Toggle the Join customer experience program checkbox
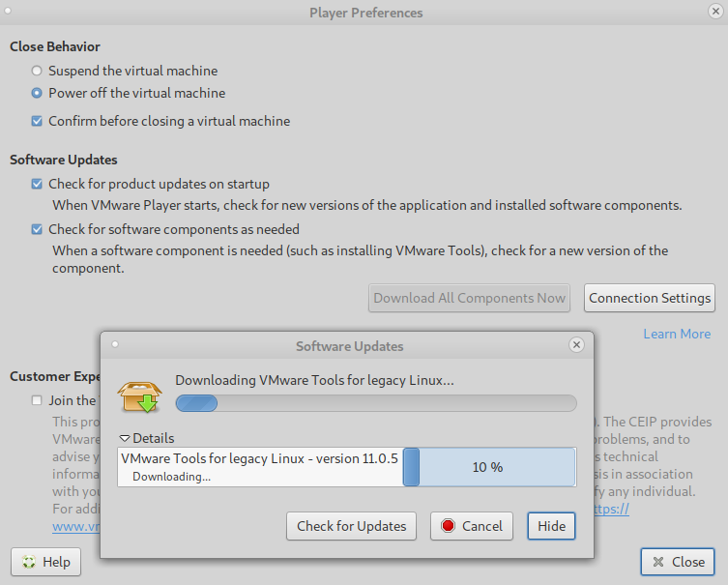This screenshot has width=728, height=585. (37, 400)
